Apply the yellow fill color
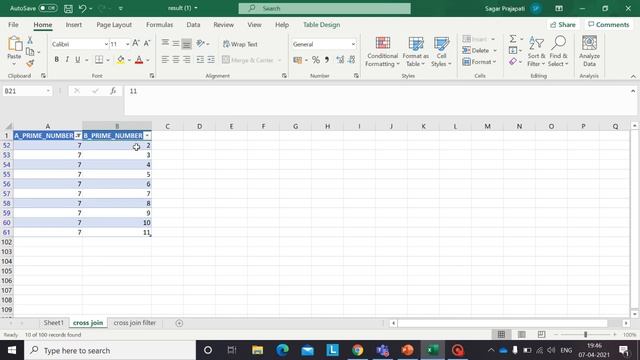Image resolution: width=640 pixels, height=360 pixels. point(120,60)
